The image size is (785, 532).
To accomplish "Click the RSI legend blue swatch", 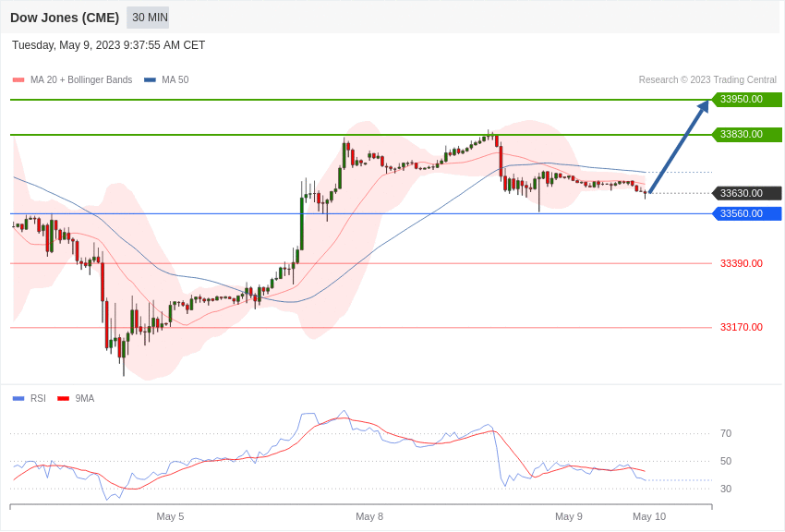I will point(18,399).
